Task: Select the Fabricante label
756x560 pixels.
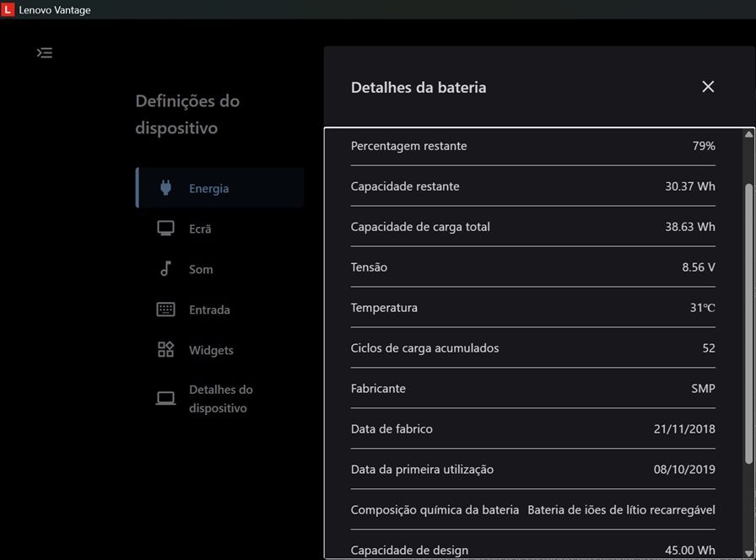Action: [378, 389]
